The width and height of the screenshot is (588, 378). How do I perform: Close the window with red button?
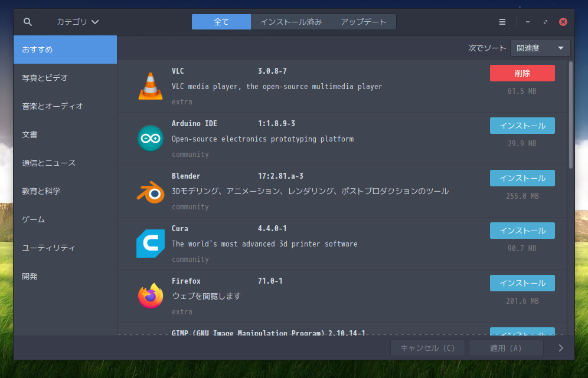[563, 22]
